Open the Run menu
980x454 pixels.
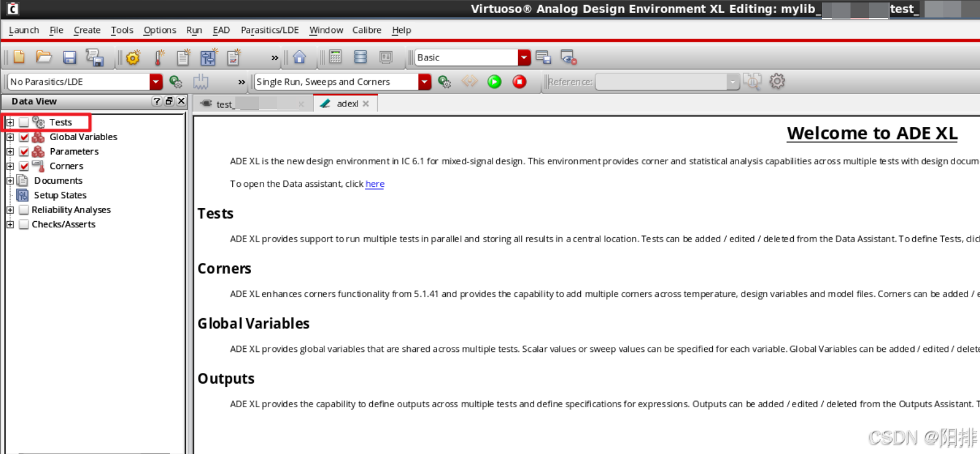[x=194, y=30]
